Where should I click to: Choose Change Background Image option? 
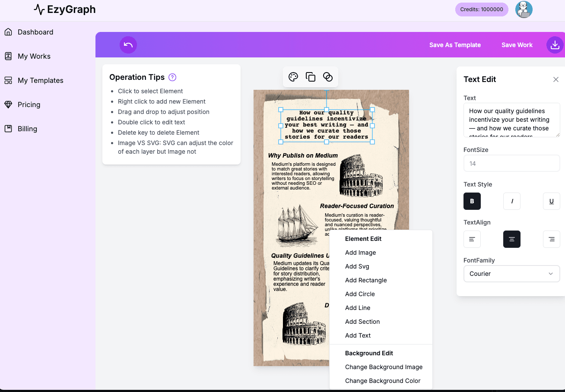384,367
